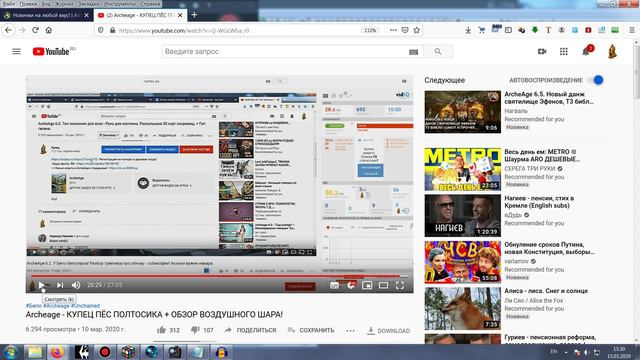Bookmark this page with the star icon

[417, 30]
